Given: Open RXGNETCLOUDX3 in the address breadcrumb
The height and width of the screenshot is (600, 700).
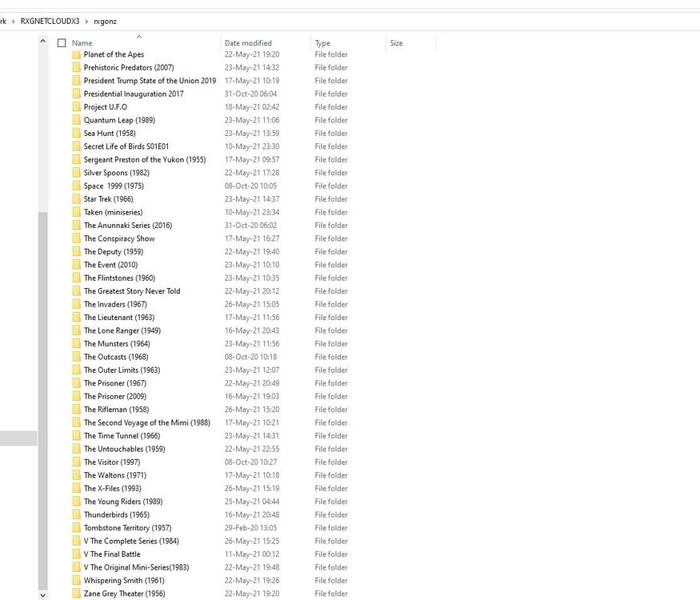Looking at the screenshot, I should (50, 21).
